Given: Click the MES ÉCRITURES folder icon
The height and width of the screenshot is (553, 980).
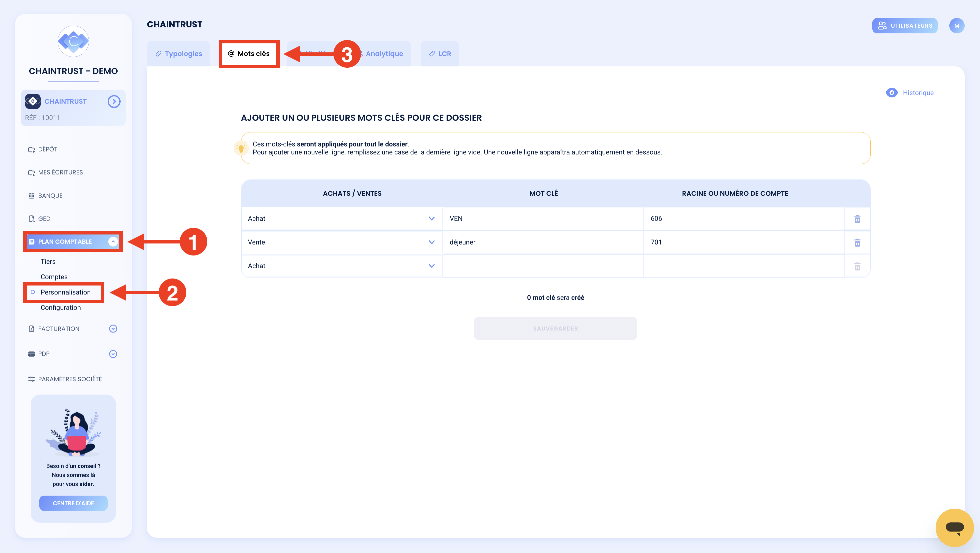Looking at the screenshot, I should click(31, 173).
